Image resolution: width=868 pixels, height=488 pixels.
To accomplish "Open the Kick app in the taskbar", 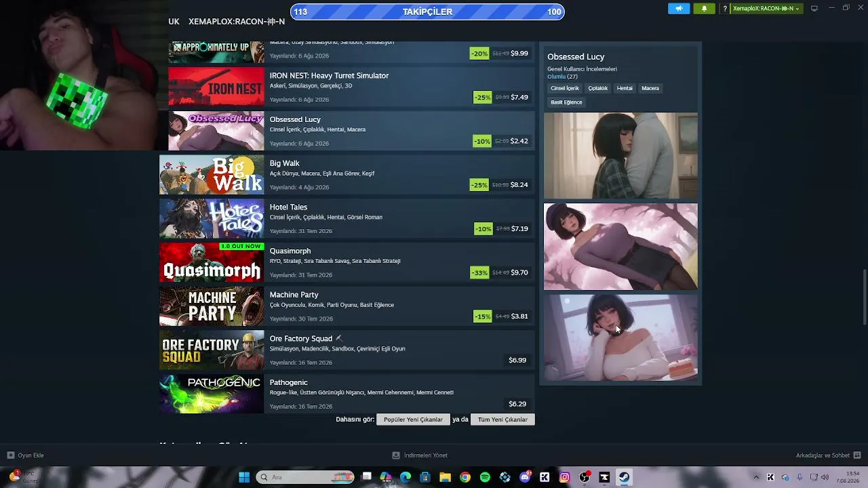I will coord(545,477).
